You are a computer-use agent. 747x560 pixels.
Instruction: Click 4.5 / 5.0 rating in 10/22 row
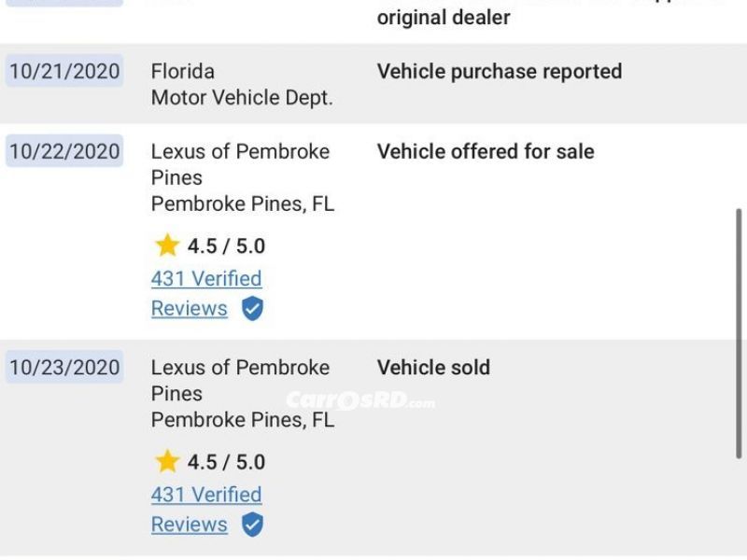(x=226, y=246)
